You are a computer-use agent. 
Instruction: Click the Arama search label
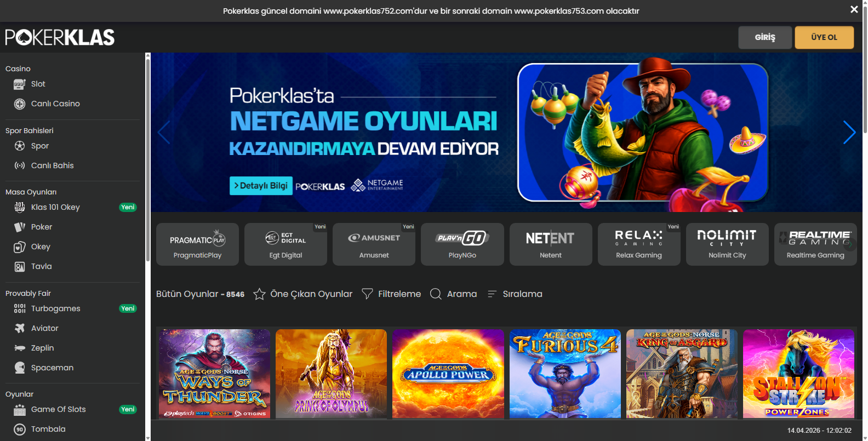click(462, 294)
